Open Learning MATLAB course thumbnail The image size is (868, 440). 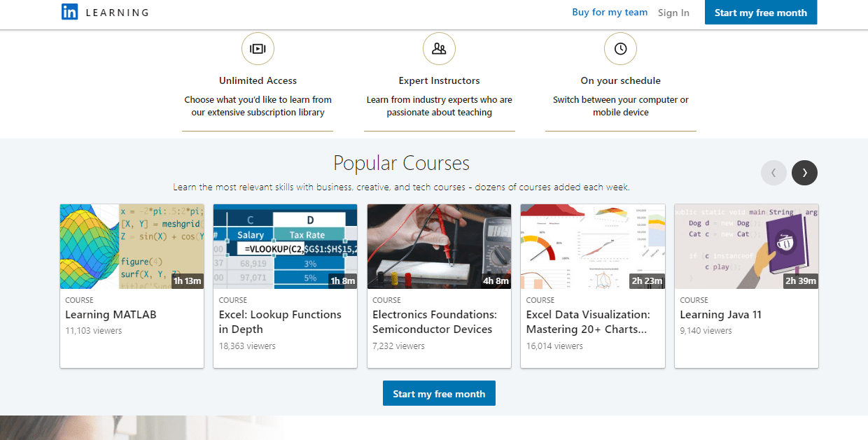click(132, 246)
